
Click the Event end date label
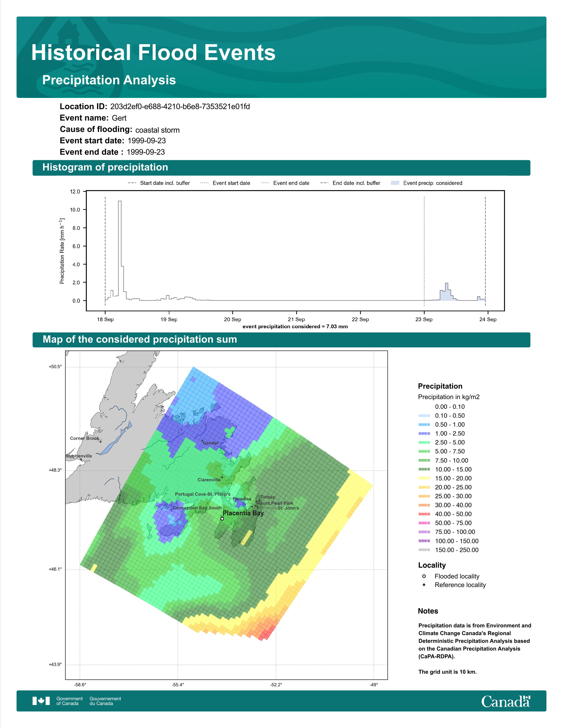pyautogui.click(x=91, y=152)
